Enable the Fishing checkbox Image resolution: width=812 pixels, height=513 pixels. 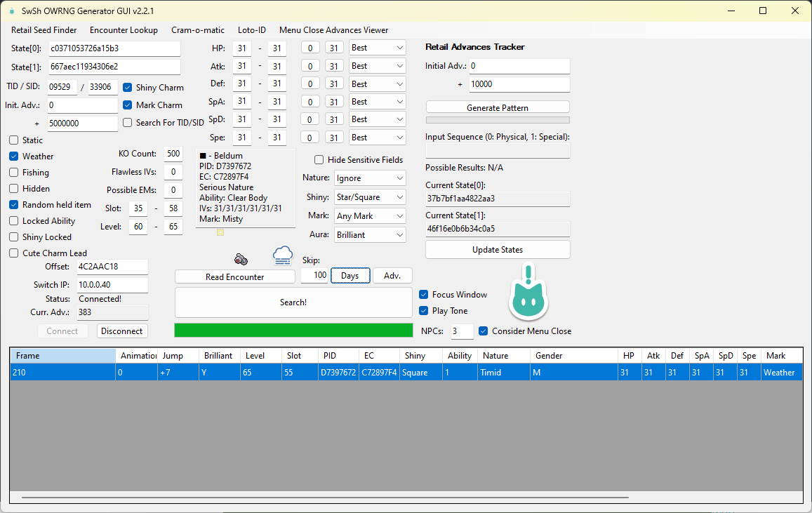point(14,173)
